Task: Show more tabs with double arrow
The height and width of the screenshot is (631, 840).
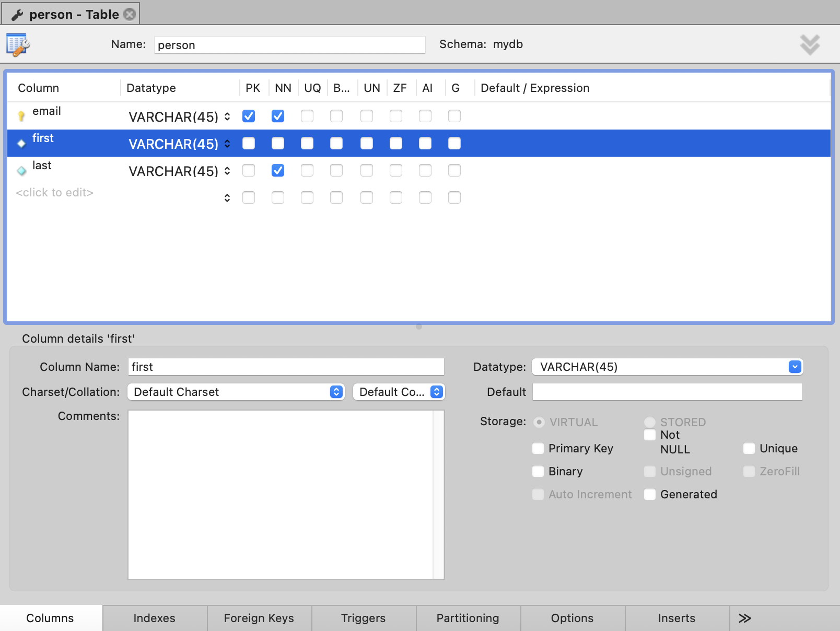Action: click(744, 618)
